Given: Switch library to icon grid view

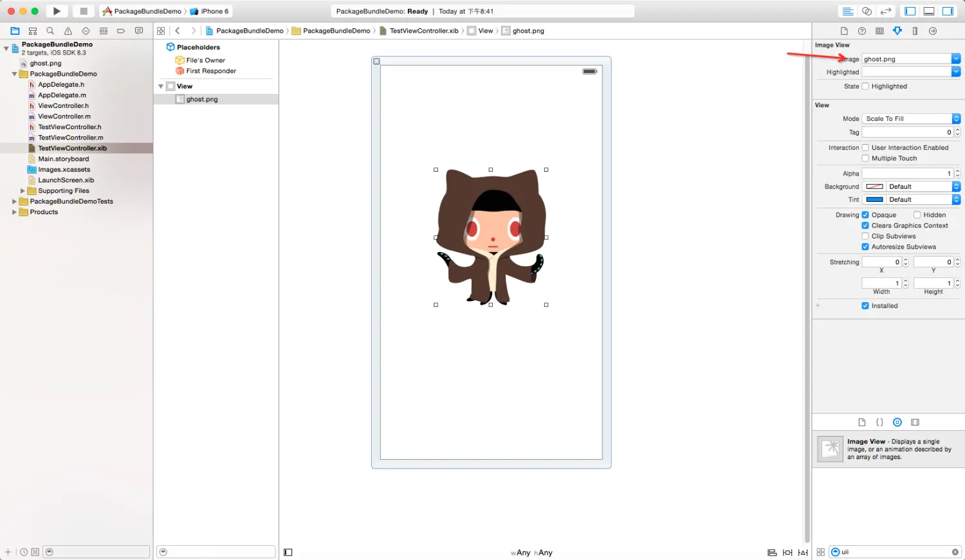Looking at the screenshot, I should pyautogui.click(x=821, y=552).
